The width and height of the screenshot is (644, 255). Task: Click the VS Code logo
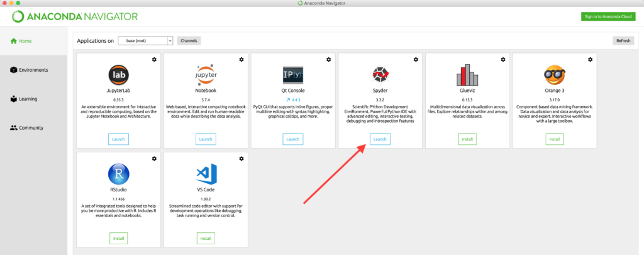(206, 174)
